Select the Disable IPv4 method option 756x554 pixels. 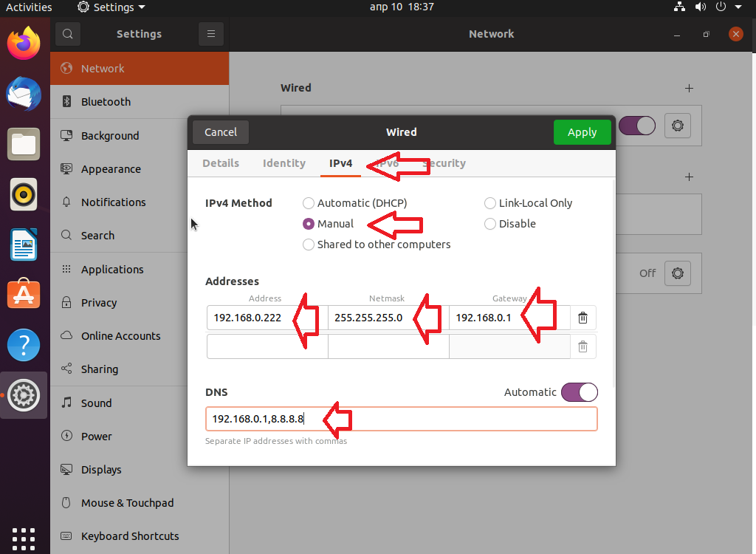490,224
